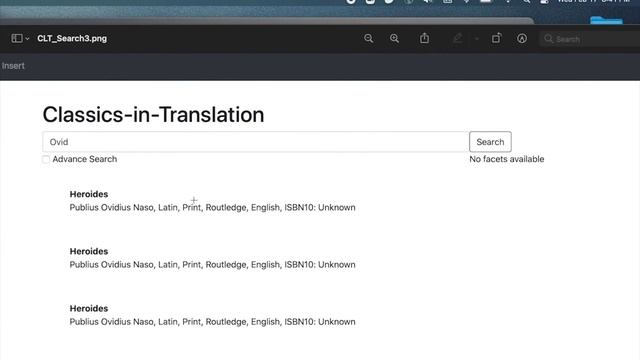Image resolution: width=640 pixels, height=360 pixels.
Task: Rotate image with the rotate icon
Action: click(496, 38)
